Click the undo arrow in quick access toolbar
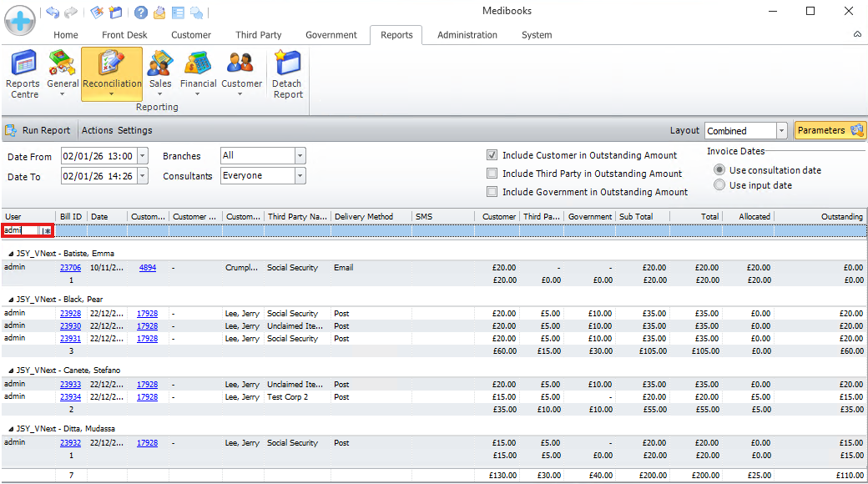 pyautogui.click(x=53, y=13)
